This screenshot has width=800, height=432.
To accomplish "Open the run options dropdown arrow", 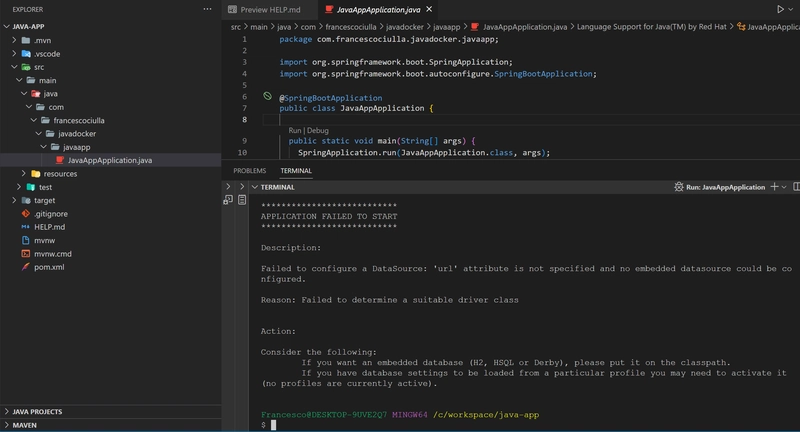I will tap(791, 9).
